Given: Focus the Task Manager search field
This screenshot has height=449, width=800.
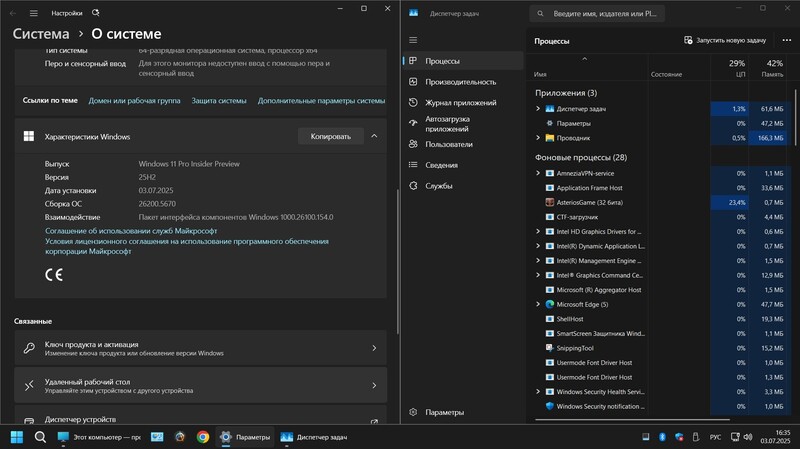Looking at the screenshot, I should (597, 14).
